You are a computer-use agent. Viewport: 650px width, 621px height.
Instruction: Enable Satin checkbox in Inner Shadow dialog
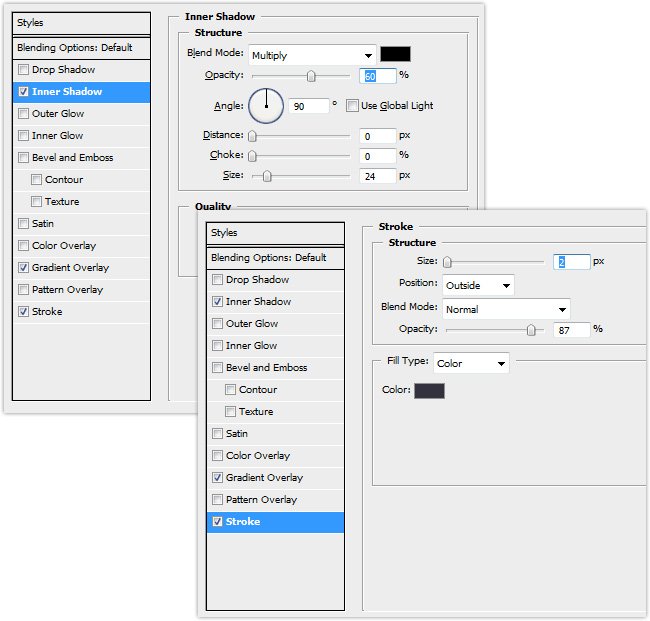[24, 223]
